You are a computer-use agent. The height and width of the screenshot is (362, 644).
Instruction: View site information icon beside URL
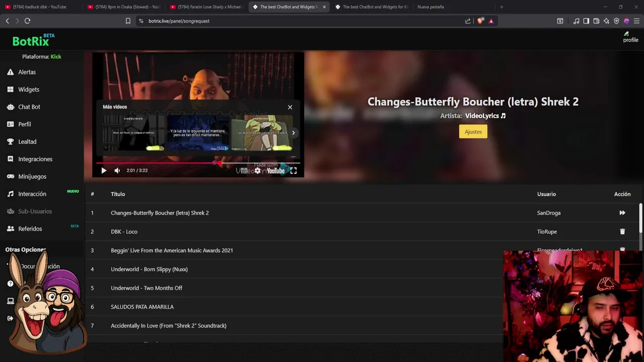(x=141, y=21)
